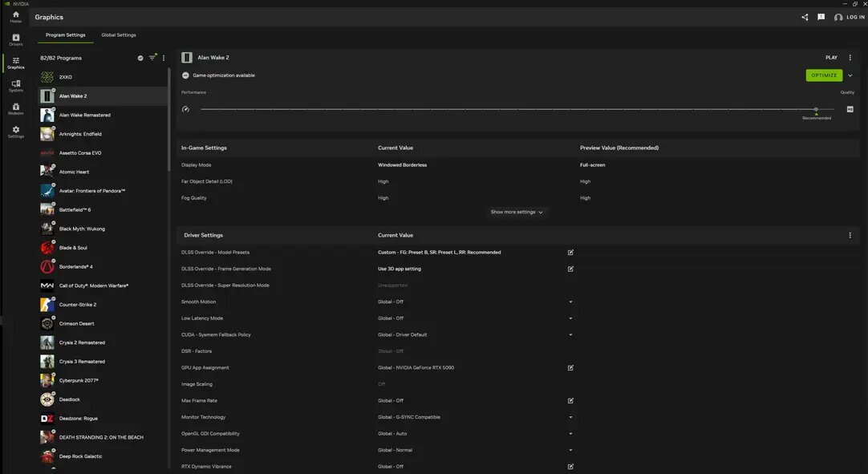Select the Graphics sidebar icon
868x474 pixels.
15,63
